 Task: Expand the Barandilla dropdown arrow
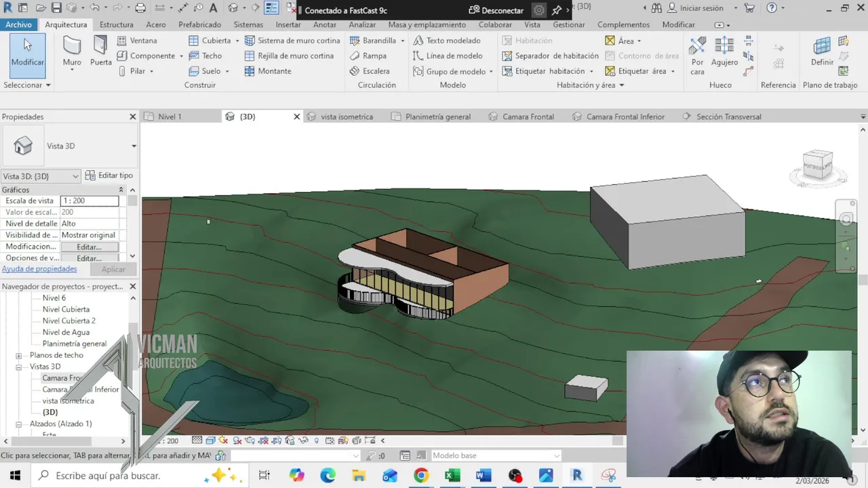click(x=403, y=41)
